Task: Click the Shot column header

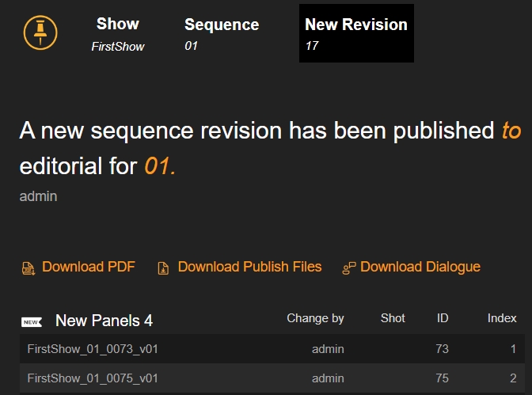Action: click(x=393, y=318)
